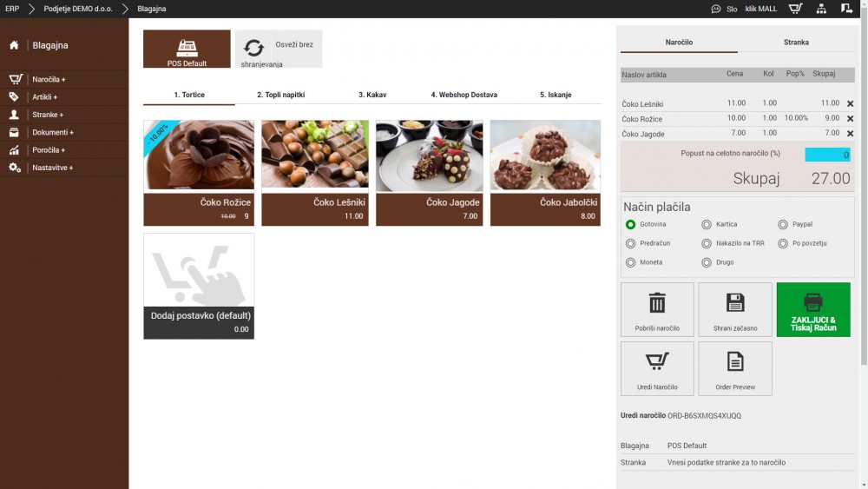Switch to Topli napitki tab
The height and width of the screenshot is (489, 868).
pos(280,95)
